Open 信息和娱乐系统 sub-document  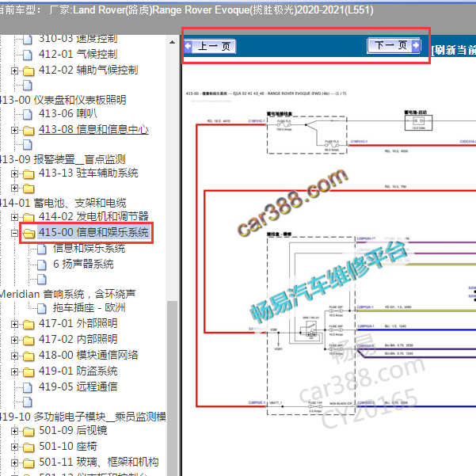[89, 249]
